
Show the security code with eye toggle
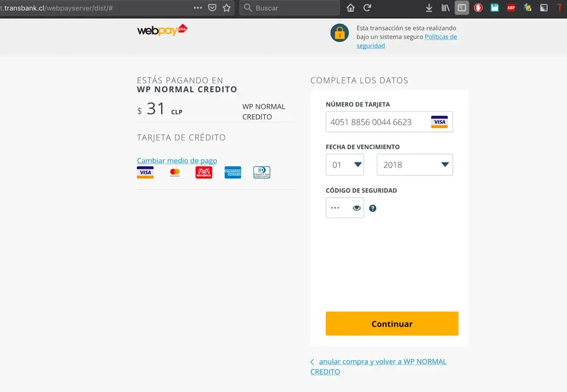point(357,208)
